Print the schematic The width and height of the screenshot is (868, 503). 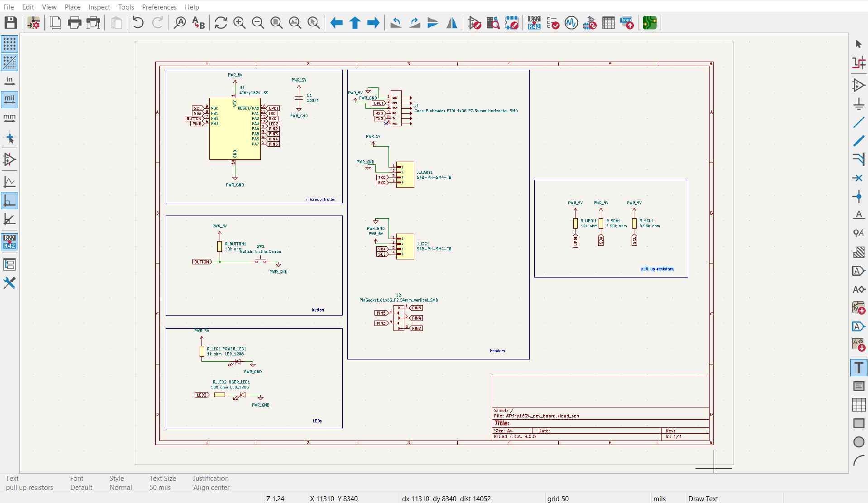click(74, 23)
